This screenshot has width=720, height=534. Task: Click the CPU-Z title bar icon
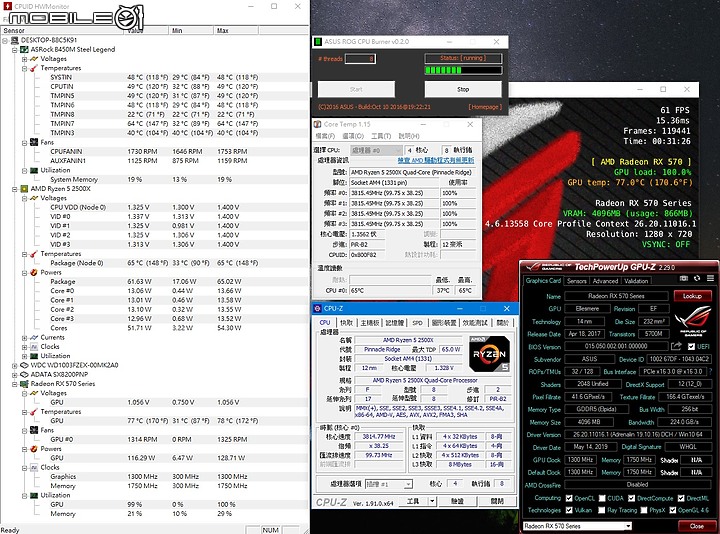coord(317,308)
